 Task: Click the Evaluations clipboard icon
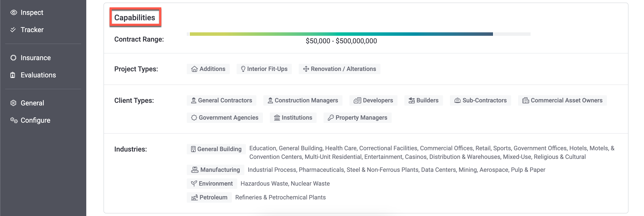tap(13, 75)
